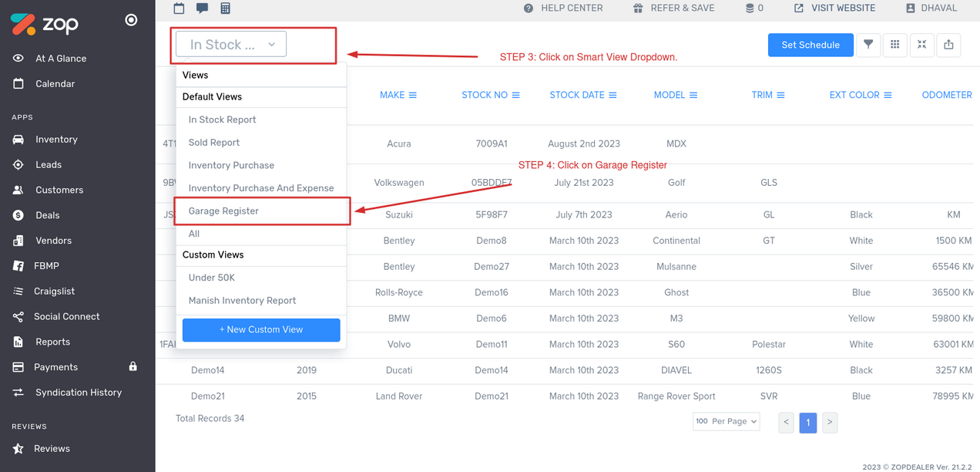Click the Zop logo
Image resolution: width=980 pixels, height=472 pixels.
pos(44,23)
